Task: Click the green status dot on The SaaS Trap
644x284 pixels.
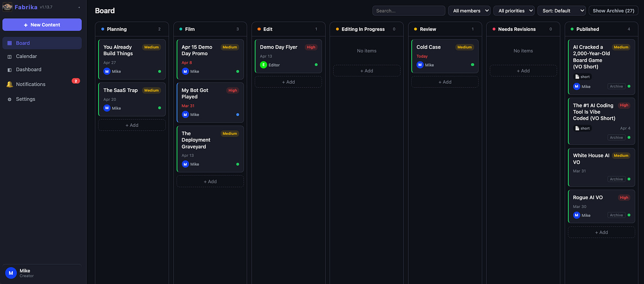Action: [160, 108]
